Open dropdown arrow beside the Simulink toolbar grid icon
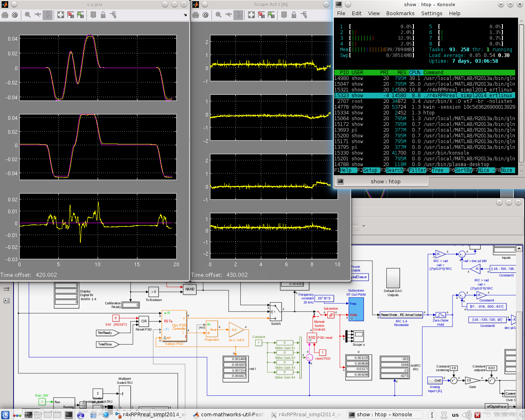The height and width of the screenshot is (420, 525). [x=364, y=226]
